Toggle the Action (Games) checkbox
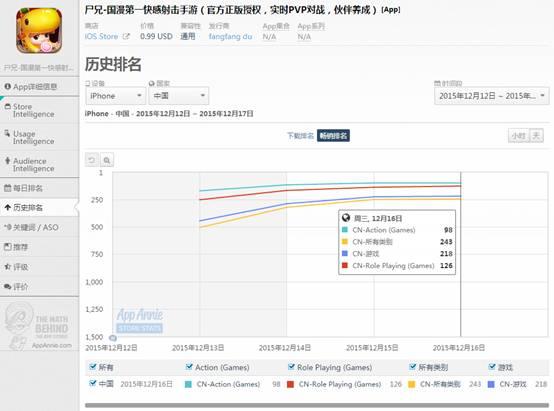554x411 pixels. (189, 367)
